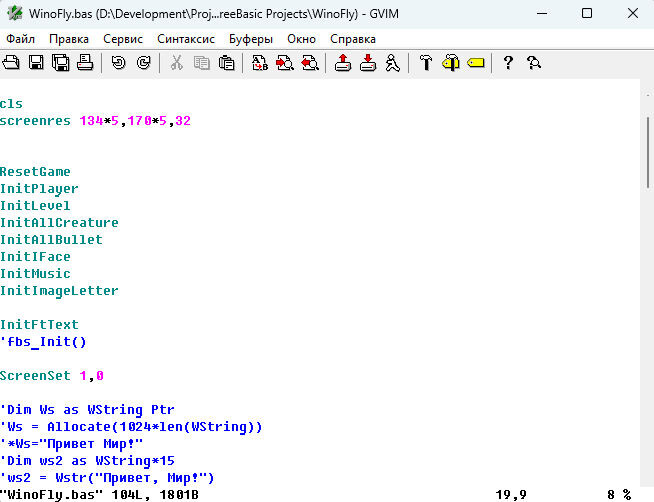The image size is (654, 502).
Task: Open the Буферы menu
Action: coord(251,39)
